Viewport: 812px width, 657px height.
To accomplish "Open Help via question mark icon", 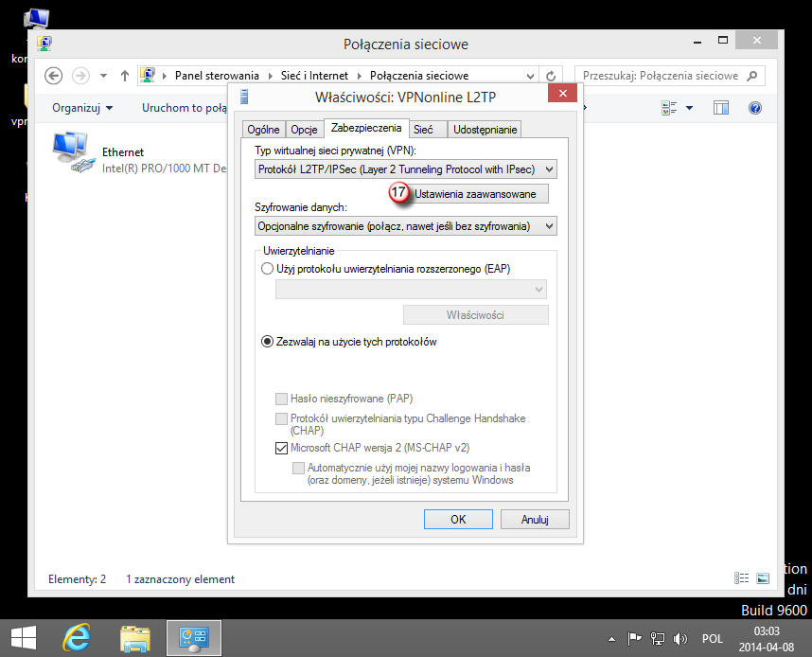I will click(x=755, y=108).
